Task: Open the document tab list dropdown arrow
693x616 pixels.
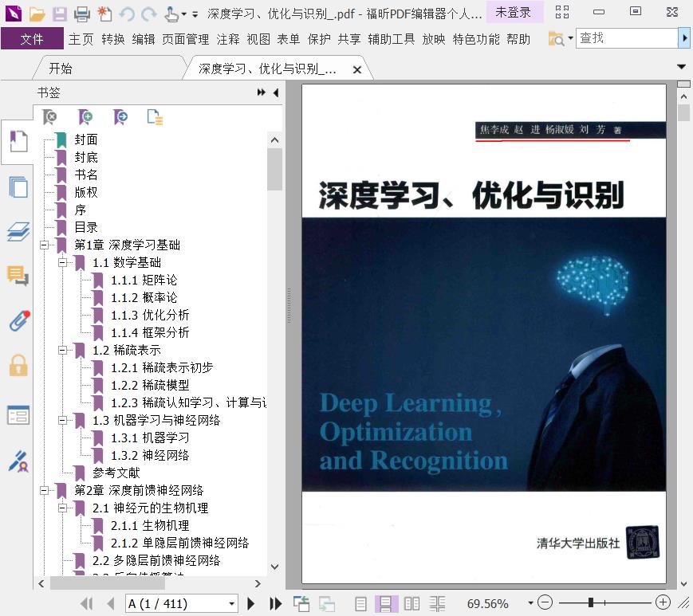Action: coord(682,67)
